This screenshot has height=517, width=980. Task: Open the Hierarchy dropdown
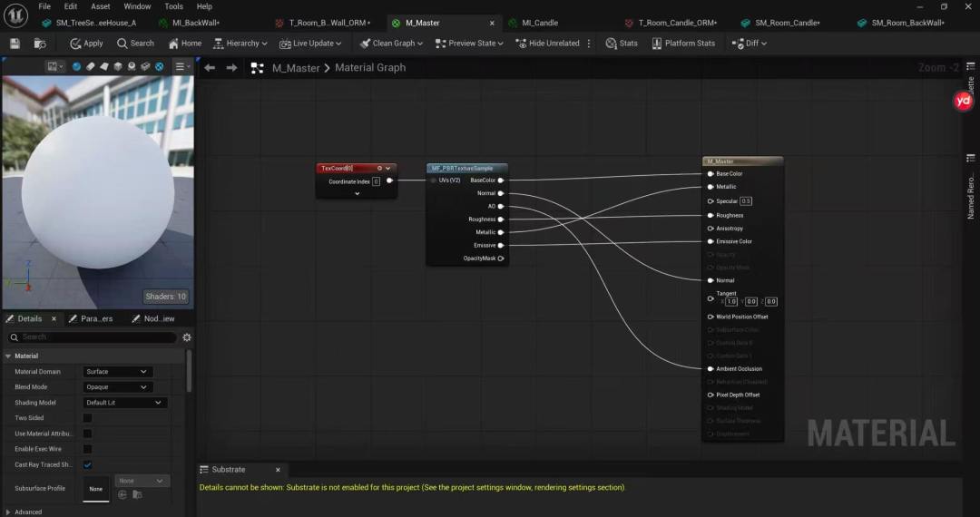240,44
